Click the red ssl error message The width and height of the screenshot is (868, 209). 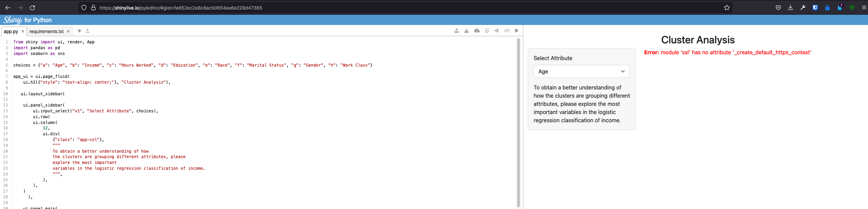tap(728, 52)
